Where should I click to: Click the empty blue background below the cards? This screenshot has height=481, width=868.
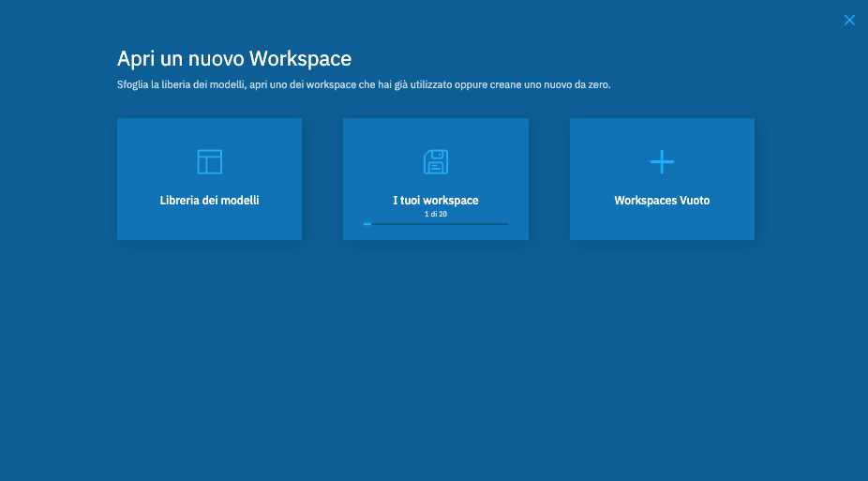(434, 366)
